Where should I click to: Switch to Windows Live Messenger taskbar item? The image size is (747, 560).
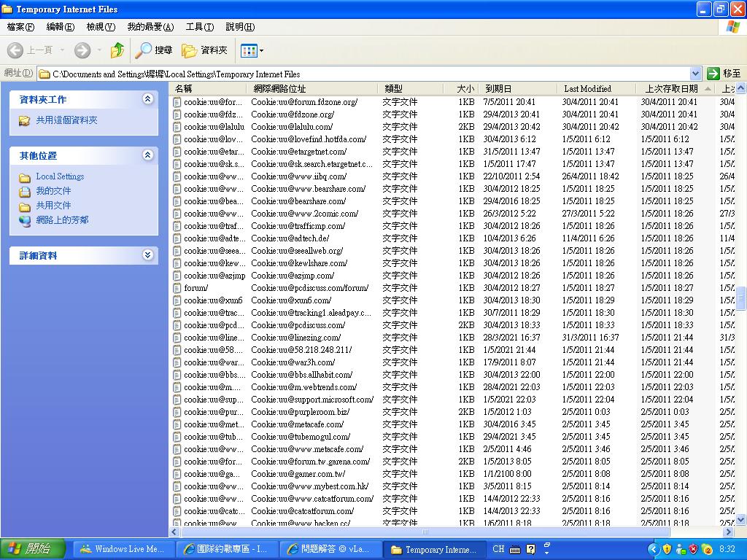123,549
